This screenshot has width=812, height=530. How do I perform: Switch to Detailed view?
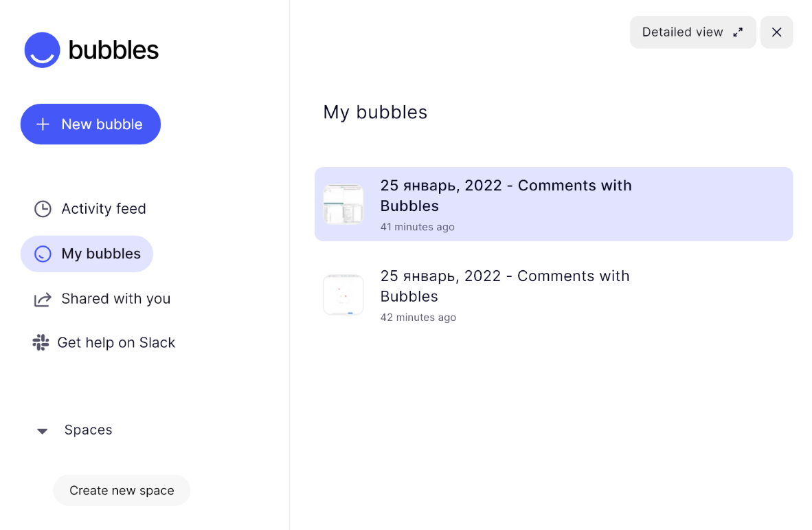click(x=693, y=32)
